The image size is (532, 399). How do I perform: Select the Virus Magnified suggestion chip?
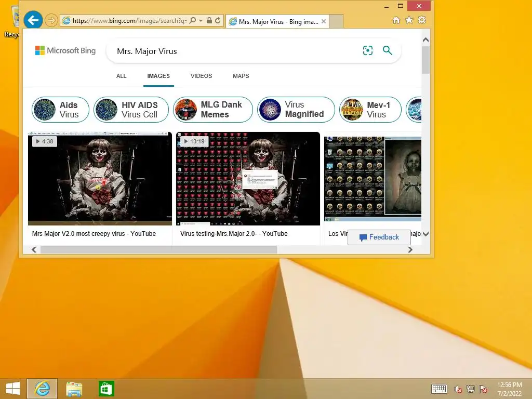coord(296,110)
